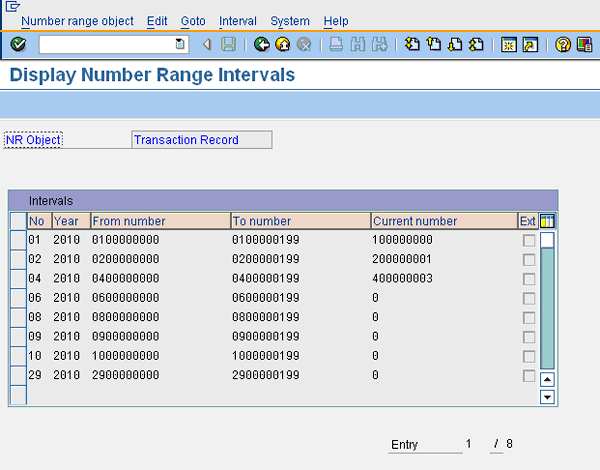Click the table configuration icon beside Ext
Image resolution: width=600 pixels, height=470 pixels.
coord(547,221)
